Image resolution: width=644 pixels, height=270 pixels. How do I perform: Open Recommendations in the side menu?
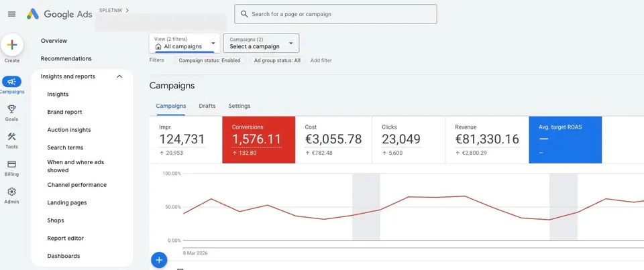pos(66,59)
